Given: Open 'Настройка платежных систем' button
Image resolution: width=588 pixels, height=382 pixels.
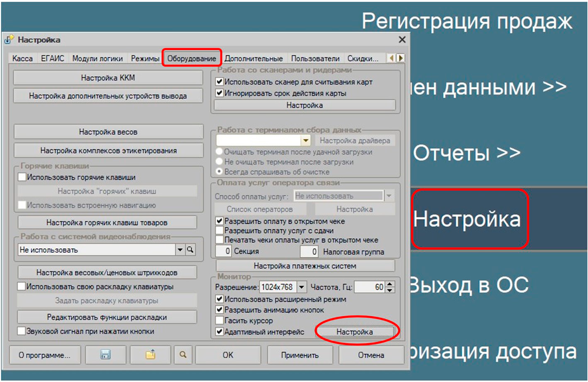Looking at the screenshot, I should [305, 266].
